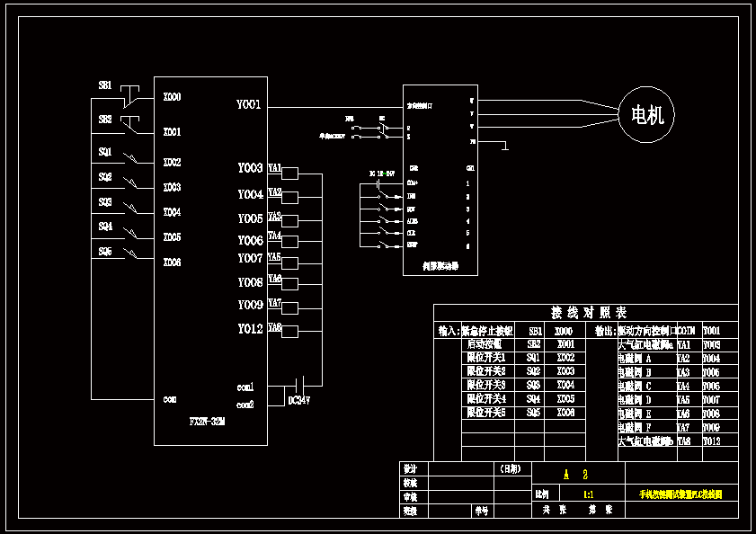756x534 pixels.
Task: Select the SQ1 limit switch label left of the PLC
Action: click(105, 152)
